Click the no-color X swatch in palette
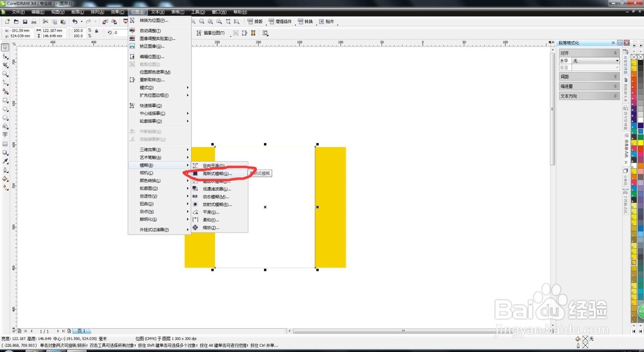Image resolution: width=644 pixels, height=352 pixels. pos(634,57)
